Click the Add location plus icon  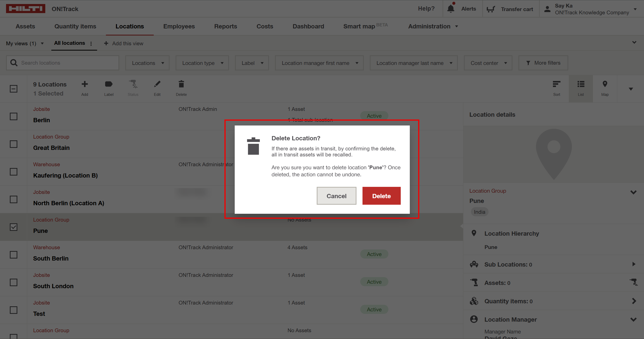85,84
